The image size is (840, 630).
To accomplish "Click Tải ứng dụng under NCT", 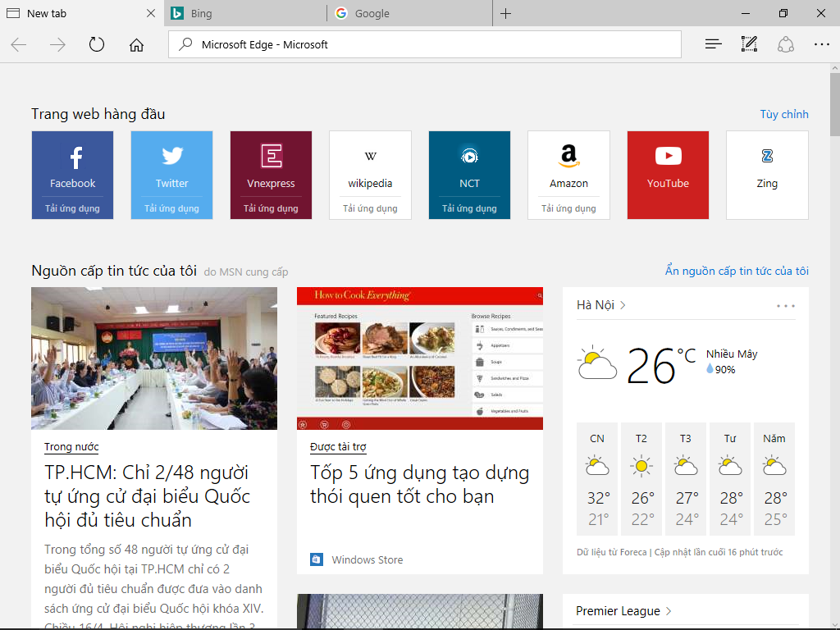I will pos(469,208).
